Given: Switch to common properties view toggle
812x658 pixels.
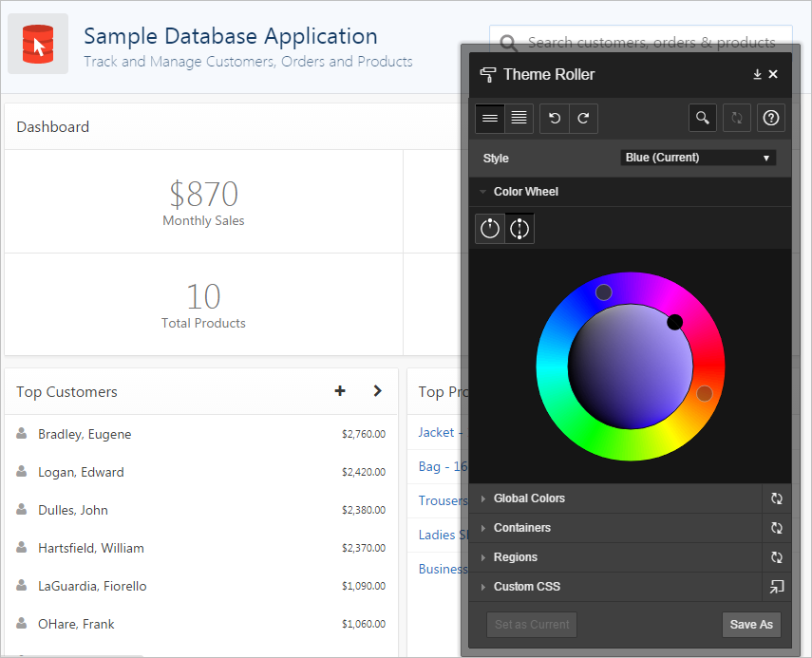Looking at the screenshot, I should tap(490, 119).
